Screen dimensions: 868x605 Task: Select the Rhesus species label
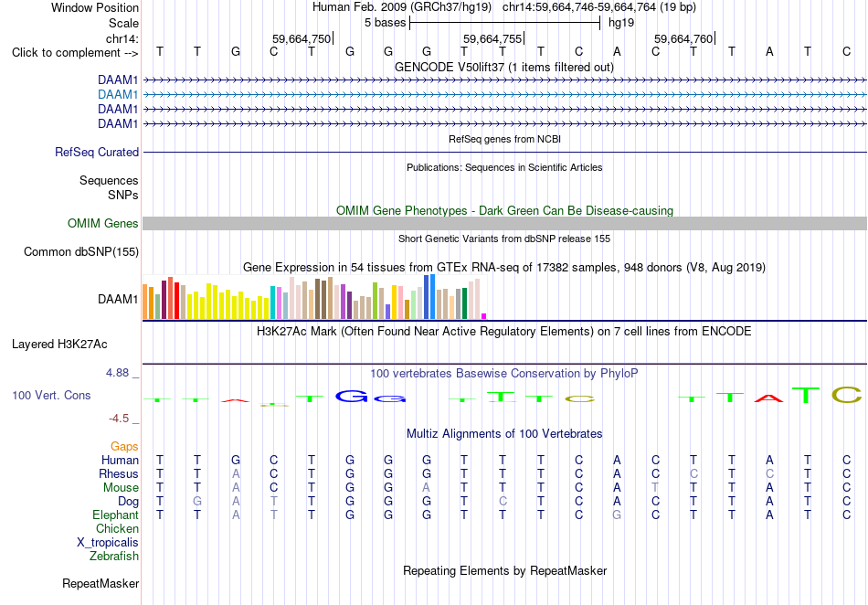(x=119, y=473)
